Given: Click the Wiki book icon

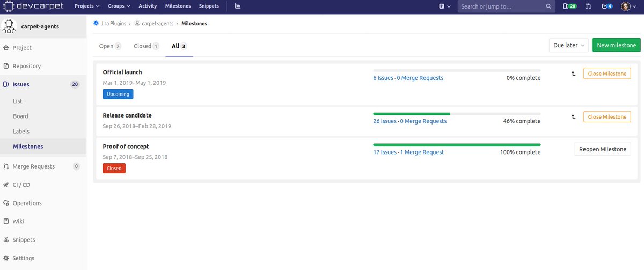Looking at the screenshot, I should pyautogui.click(x=6, y=221).
